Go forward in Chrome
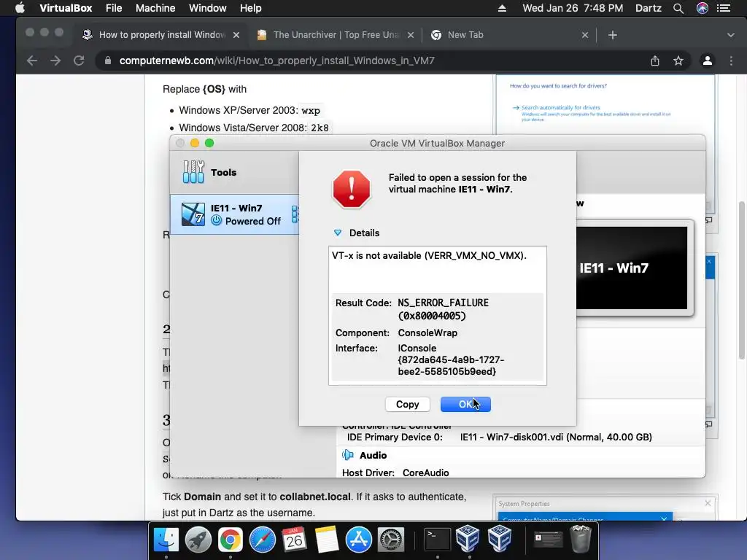 tap(55, 61)
